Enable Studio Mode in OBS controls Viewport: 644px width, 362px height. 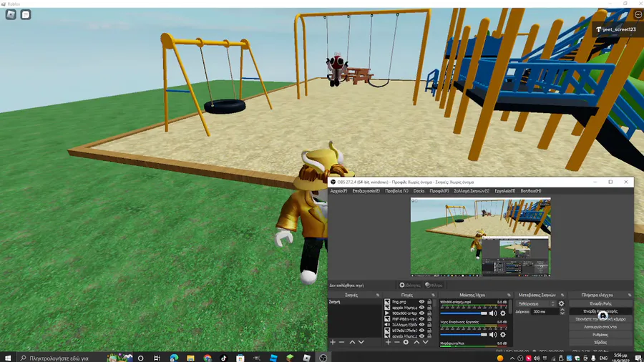(x=600, y=327)
